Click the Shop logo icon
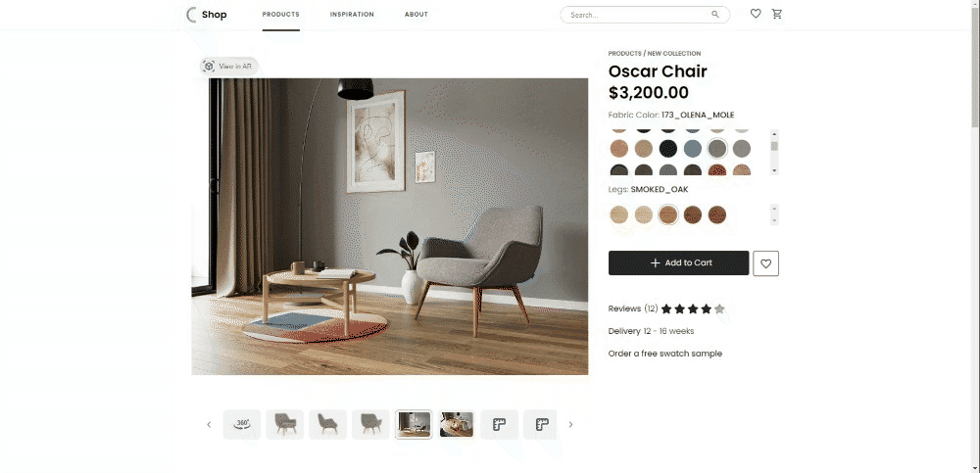Viewport: 980px width, 473px height. [x=191, y=15]
